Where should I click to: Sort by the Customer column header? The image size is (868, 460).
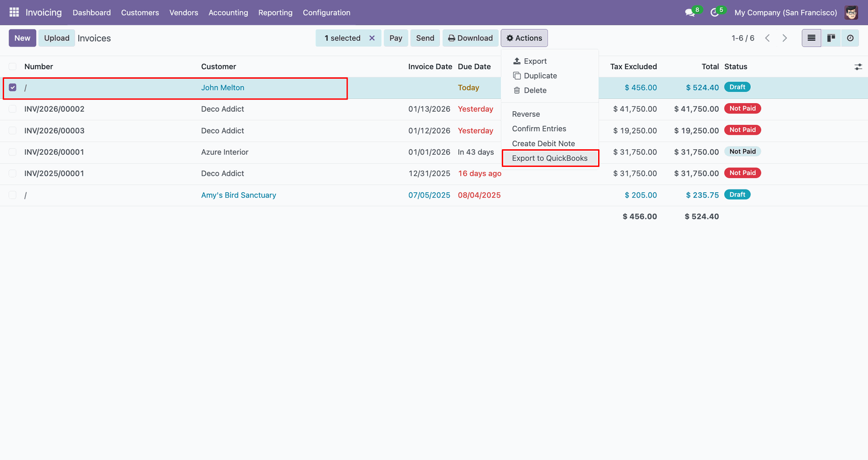coord(218,66)
